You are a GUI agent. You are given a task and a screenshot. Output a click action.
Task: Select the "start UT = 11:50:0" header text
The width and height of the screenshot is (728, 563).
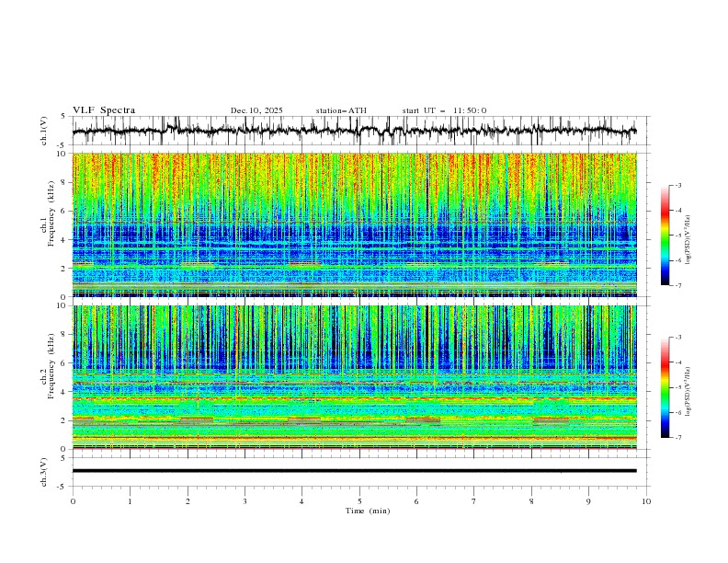444,110
